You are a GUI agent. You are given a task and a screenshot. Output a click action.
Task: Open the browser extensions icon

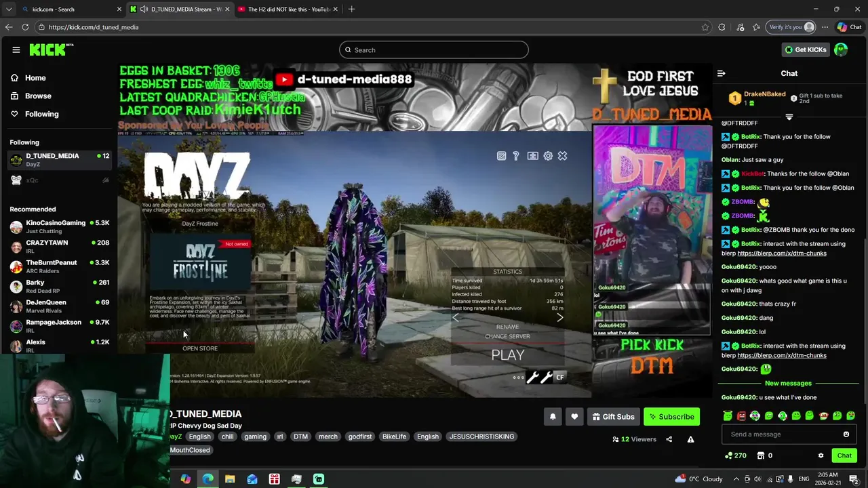pyautogui.click(x=722, y=27)
